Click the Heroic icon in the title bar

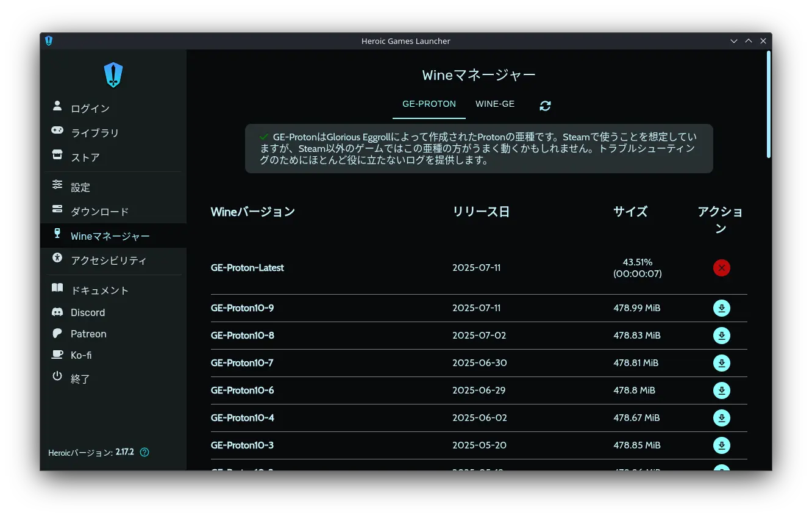click(x=49, y=41)
